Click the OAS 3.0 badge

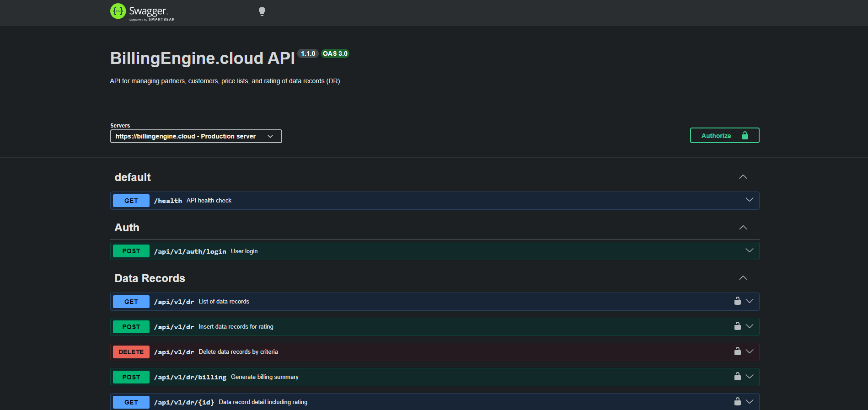(335, 53)
